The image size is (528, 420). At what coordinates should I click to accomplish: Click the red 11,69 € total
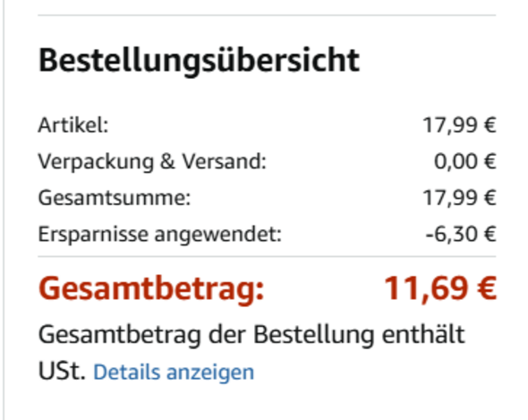tap(440, 288)
